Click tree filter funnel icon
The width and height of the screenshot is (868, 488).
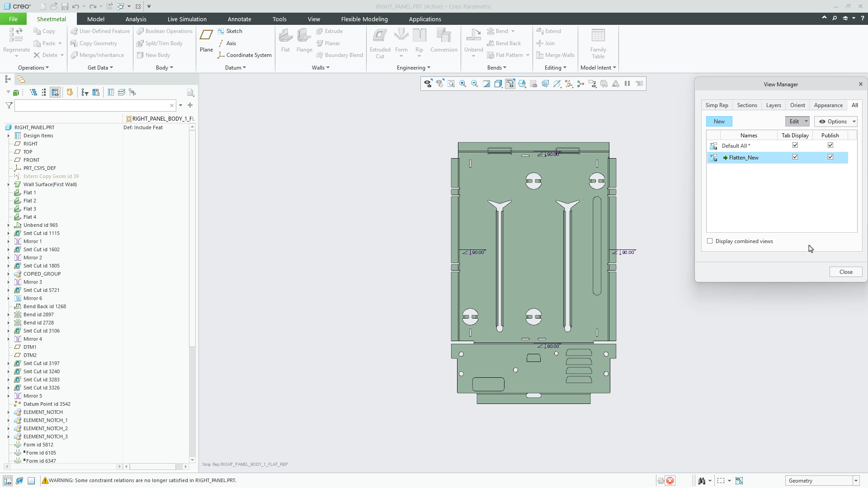[x=9, y=105]
